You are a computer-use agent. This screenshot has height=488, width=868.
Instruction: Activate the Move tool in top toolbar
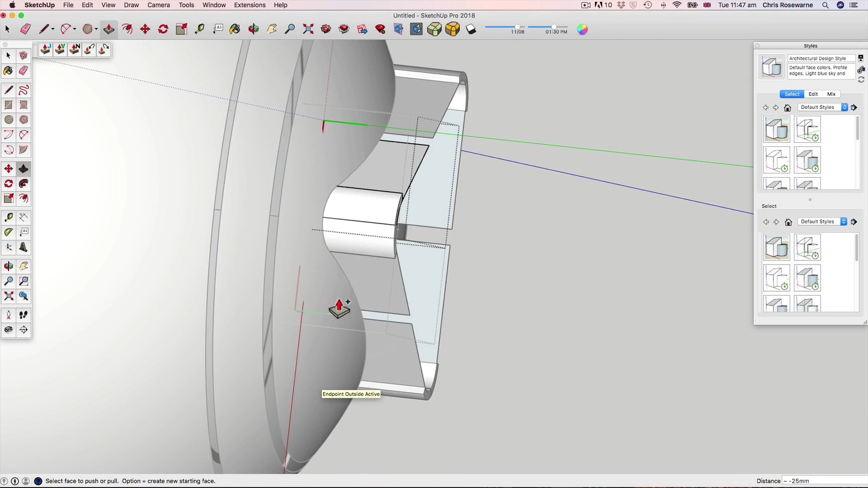point(145,29)
